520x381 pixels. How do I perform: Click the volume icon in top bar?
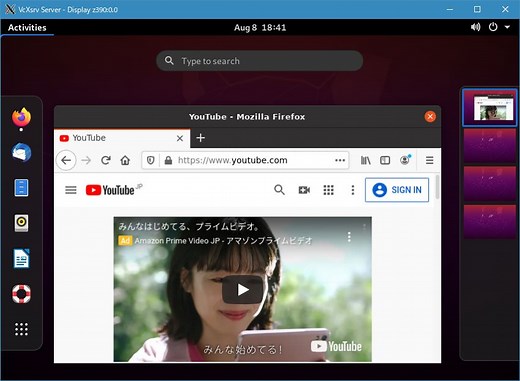point(476,27)
